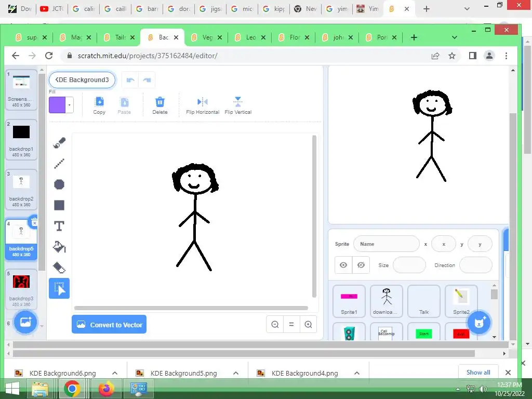The image size is (532, 399).
Task: Switch to the Veg tab
Action: [207, 37]
